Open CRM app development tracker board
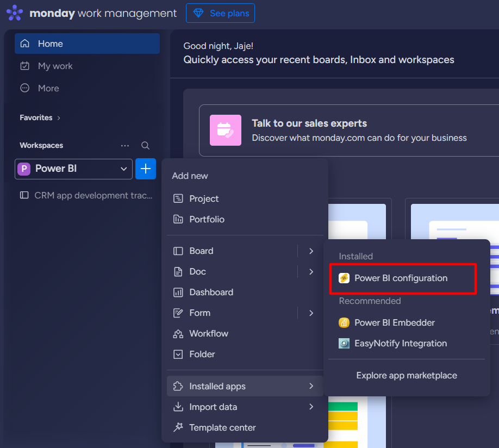This screenshot has height=448, width=499. [87, 195]
